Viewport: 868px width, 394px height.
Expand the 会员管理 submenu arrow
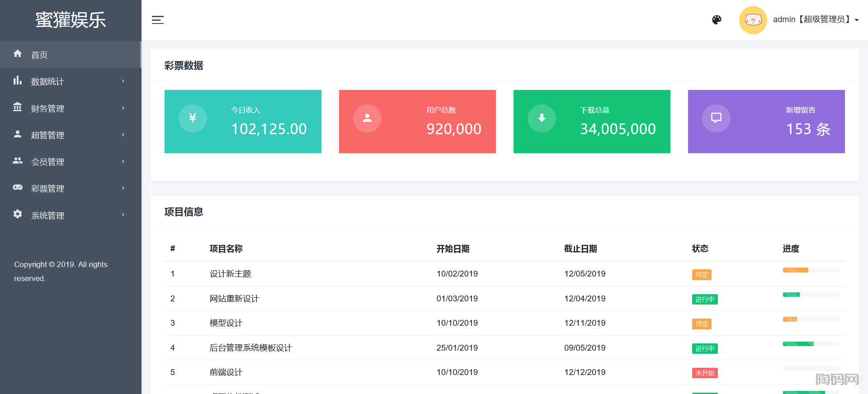tap(123, 161)
